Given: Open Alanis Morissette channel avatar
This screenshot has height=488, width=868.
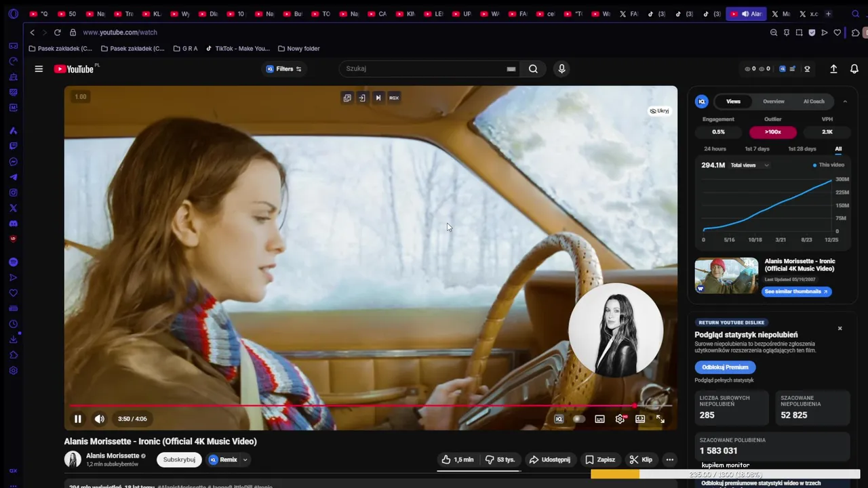Looking at the screenshot, I should pyautogui.click(x=73, y=460).
